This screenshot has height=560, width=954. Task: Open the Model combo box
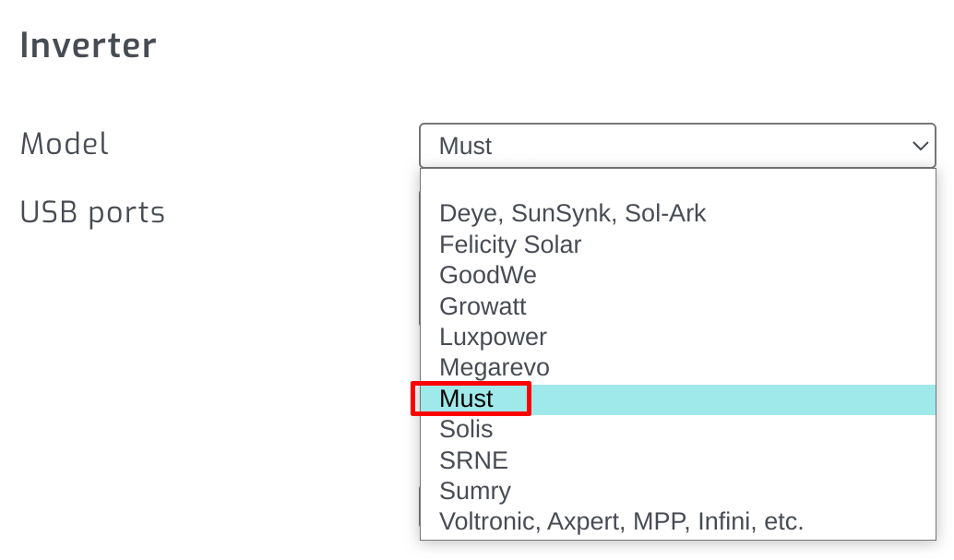[678, 146]
